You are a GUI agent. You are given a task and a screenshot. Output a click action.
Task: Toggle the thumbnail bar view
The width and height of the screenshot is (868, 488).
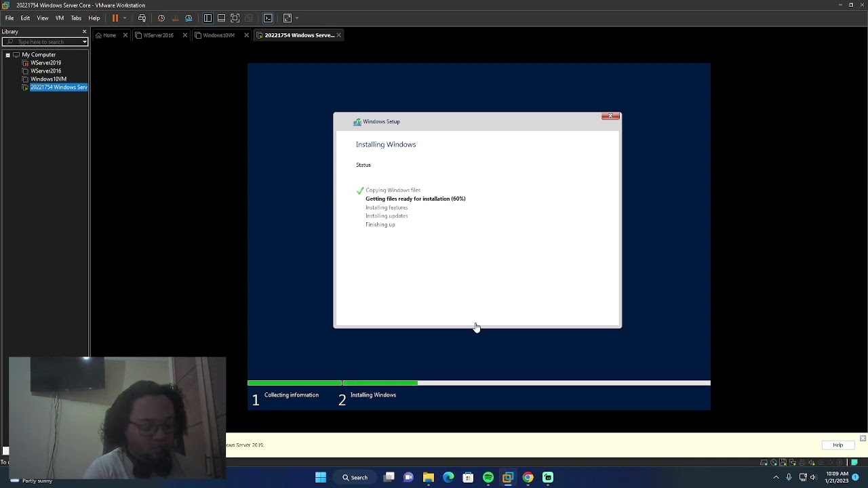[221, 18]
